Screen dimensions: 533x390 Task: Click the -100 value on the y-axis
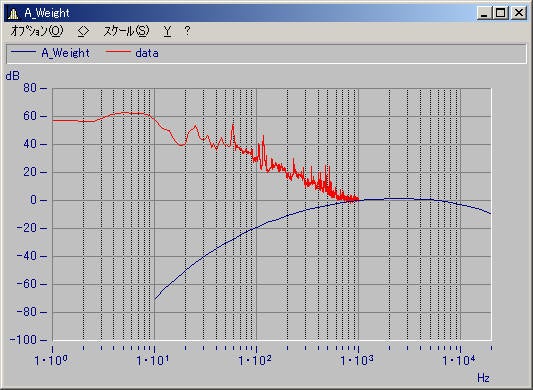pyautogui.click(x=23, y=339)
